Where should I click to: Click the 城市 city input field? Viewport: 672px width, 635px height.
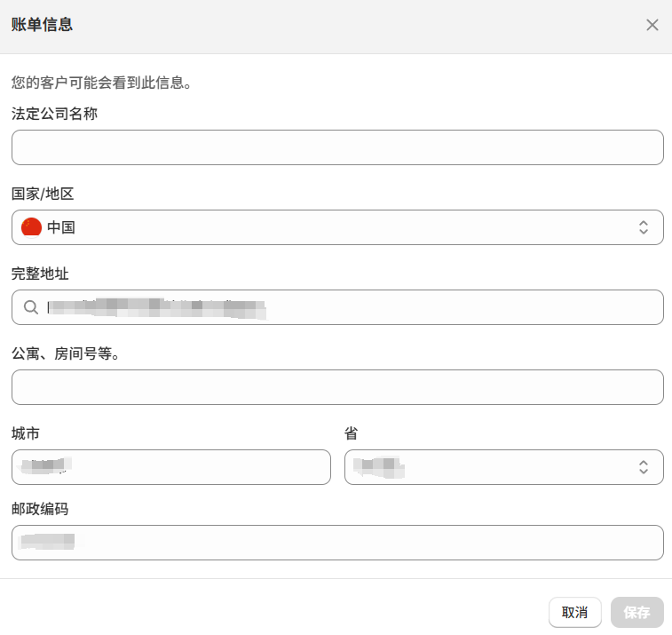click(x=171, y=467)
